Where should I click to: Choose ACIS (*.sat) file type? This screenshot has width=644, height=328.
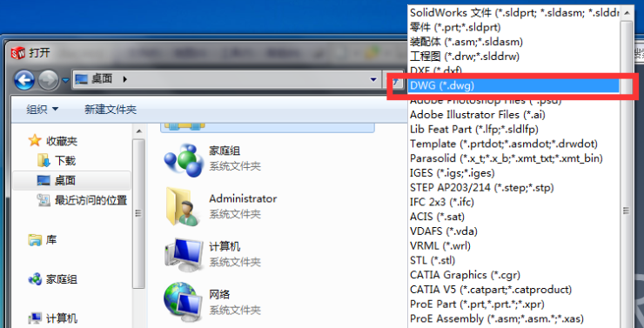point(514,217)
